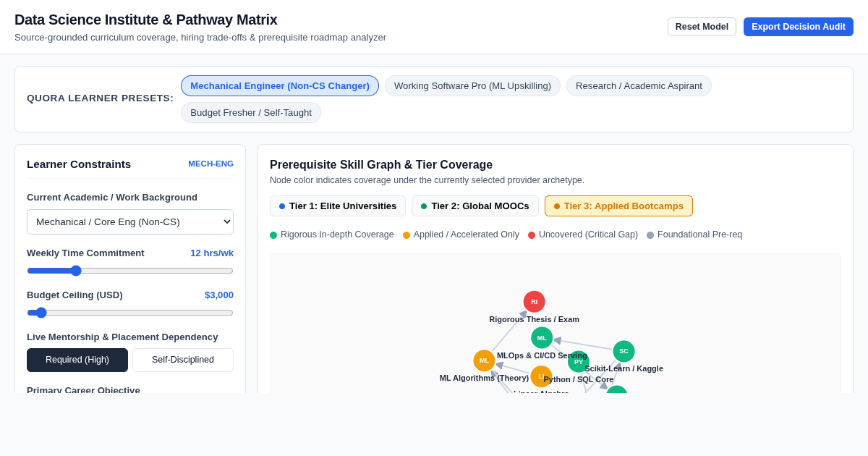Click Foundational Pre-req legend entry

pyautogui.click(x=694, y=235)
